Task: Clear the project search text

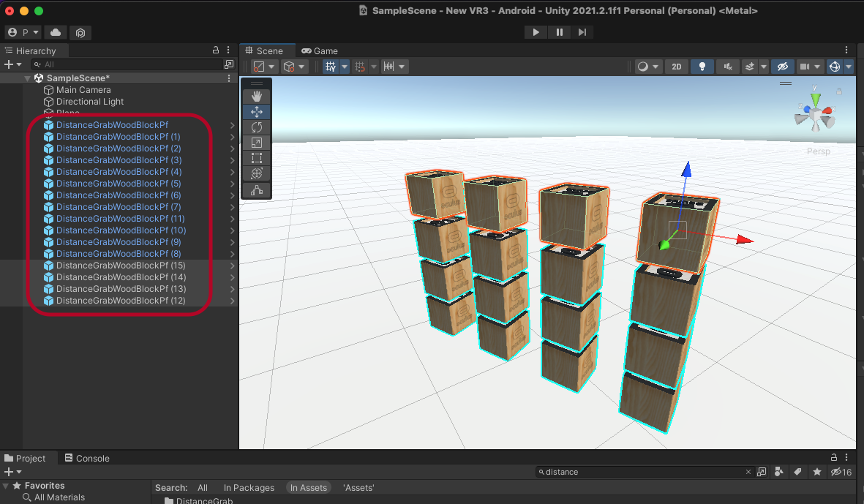Action: (748, 472)
